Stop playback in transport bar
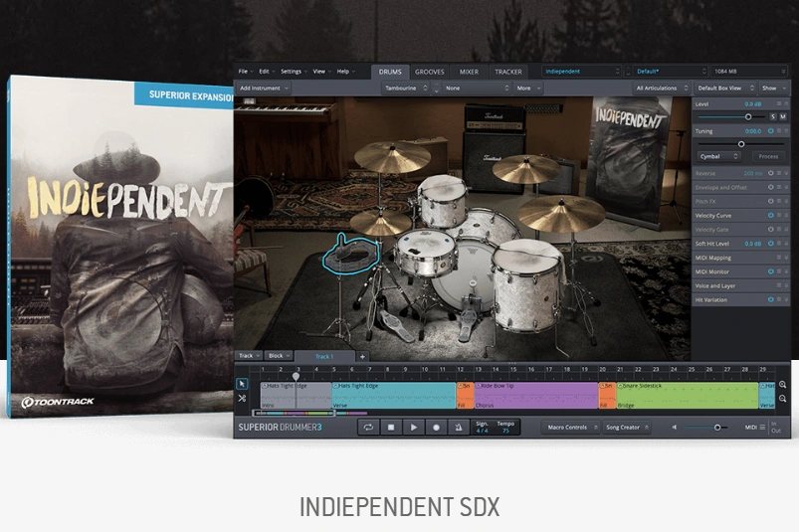This screenshot has width=799, height=532. 391,428
